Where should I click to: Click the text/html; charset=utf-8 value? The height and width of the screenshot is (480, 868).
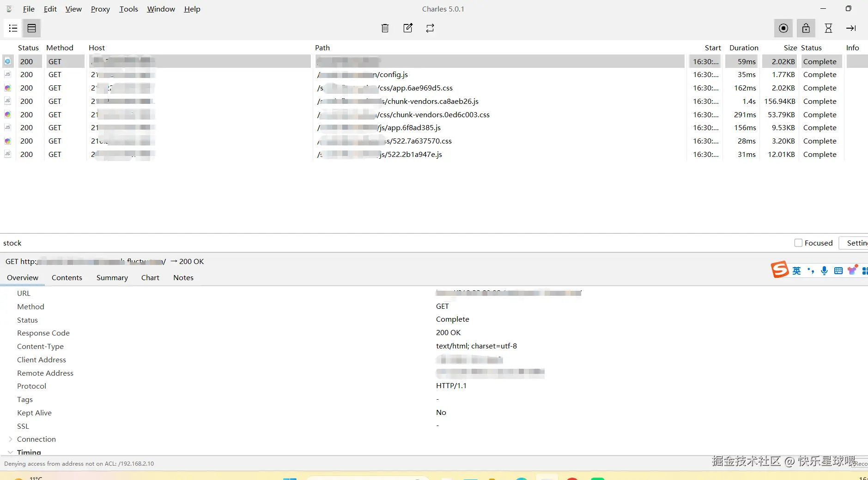coord(476,346)
